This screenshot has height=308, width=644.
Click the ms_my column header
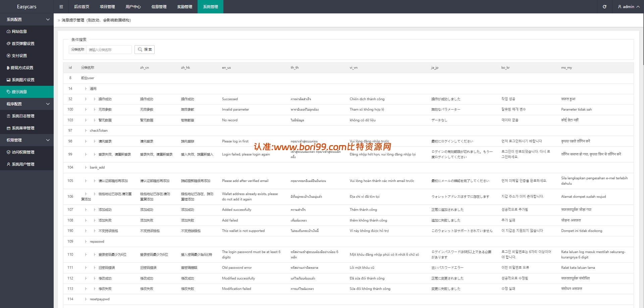pyautogui.click(x=567, y=68)
